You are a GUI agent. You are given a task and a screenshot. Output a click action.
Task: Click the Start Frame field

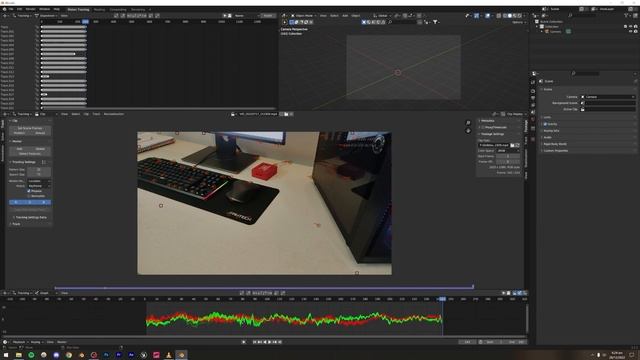pos(508,156)
